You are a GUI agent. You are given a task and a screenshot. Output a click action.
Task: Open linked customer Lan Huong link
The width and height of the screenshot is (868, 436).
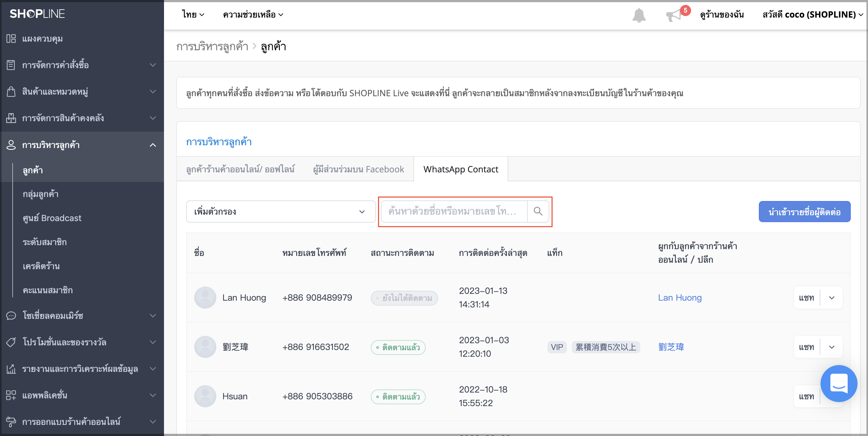pyautogui.click(x=680, y=298)
